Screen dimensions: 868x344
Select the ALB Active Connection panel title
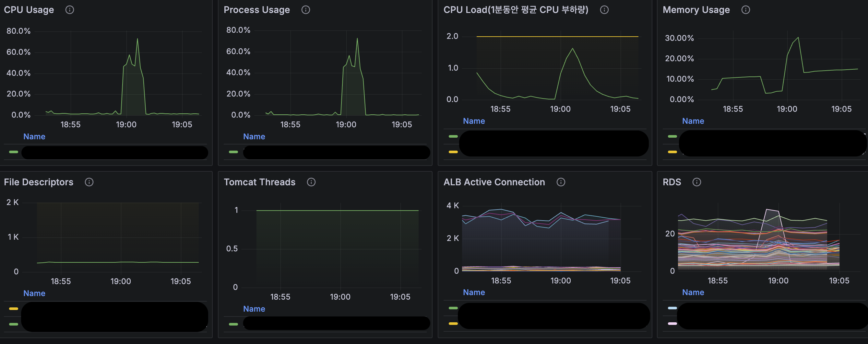pyautogui.click(x=494, y=182)
